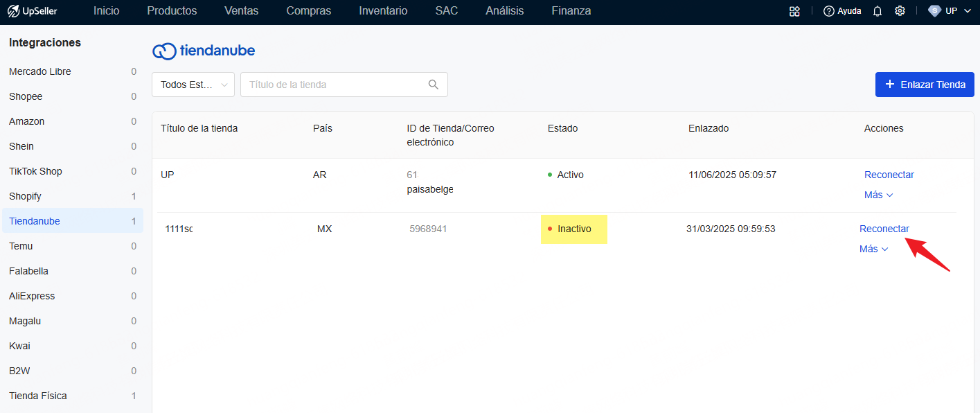Click Reconectar for the 1111sc store

tap(884, 229)
